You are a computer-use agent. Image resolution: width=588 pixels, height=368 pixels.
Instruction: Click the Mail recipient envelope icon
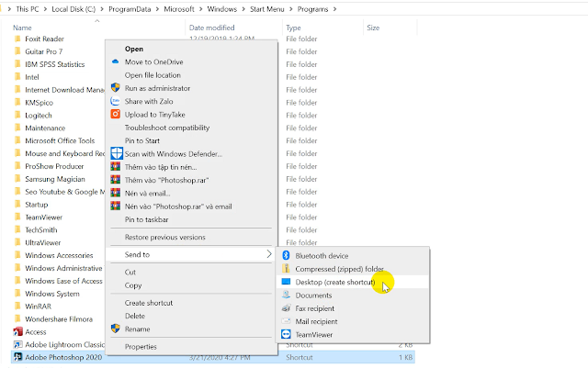[x=286, y=321]
